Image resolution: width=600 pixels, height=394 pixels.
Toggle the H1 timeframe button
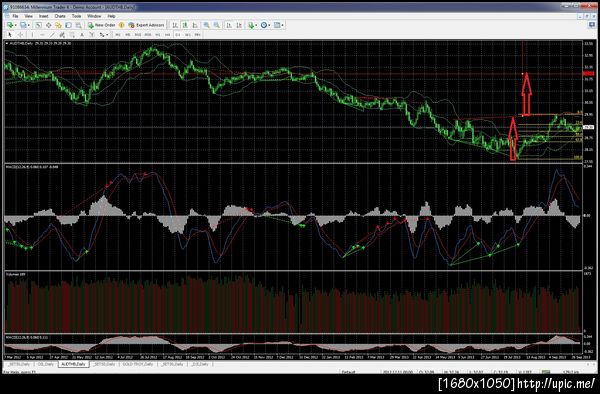pos(158,35)
